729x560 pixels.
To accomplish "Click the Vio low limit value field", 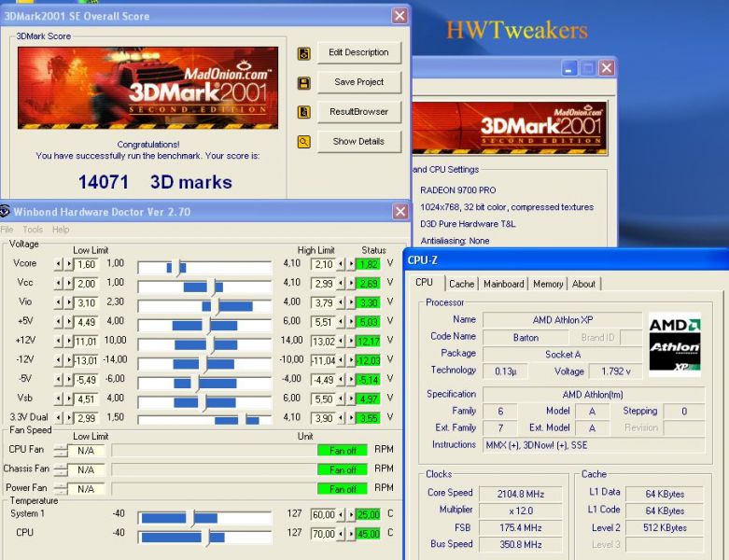I will click(86, 302).
